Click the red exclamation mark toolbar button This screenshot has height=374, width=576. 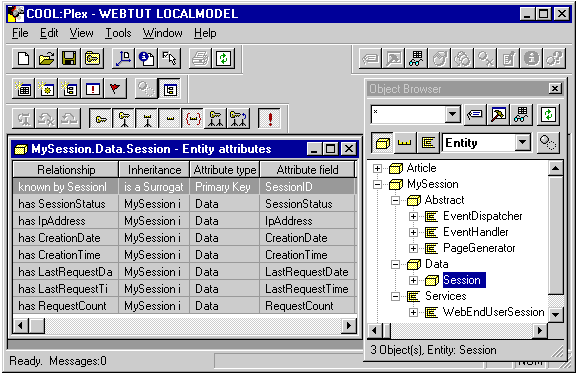click(270, 119)
